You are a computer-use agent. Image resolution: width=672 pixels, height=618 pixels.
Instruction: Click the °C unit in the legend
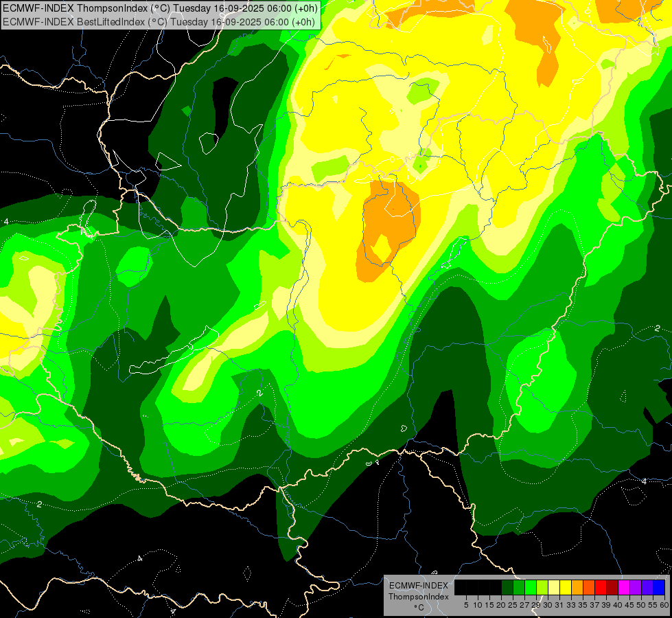coord(419,608)
